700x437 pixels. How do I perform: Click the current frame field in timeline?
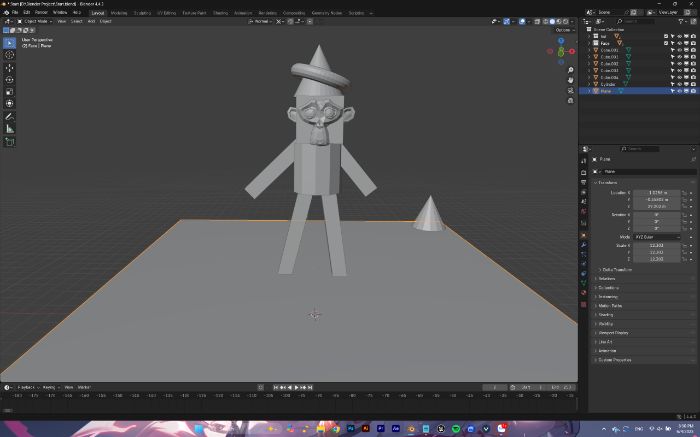(x=495, y=387)
